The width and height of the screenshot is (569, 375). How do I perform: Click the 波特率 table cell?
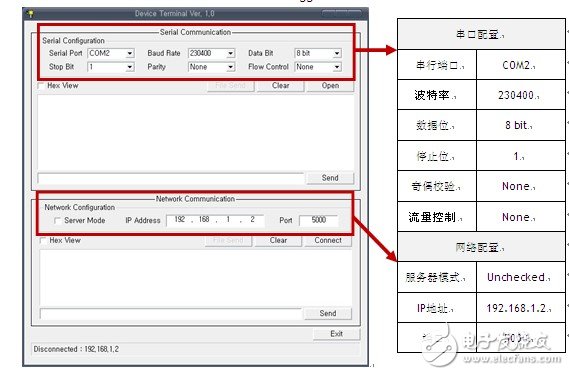[437, 95]
